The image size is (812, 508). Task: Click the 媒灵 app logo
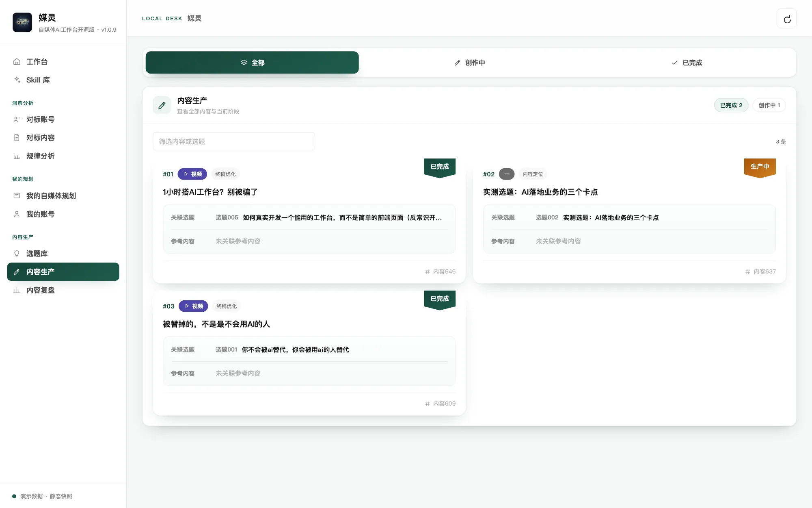pyautogui.click(x=22, y=22)
